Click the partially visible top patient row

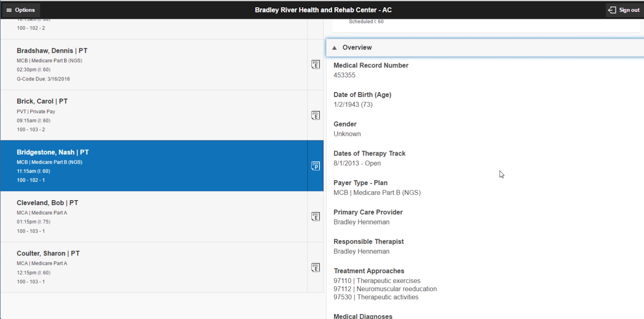click(31, 28)
